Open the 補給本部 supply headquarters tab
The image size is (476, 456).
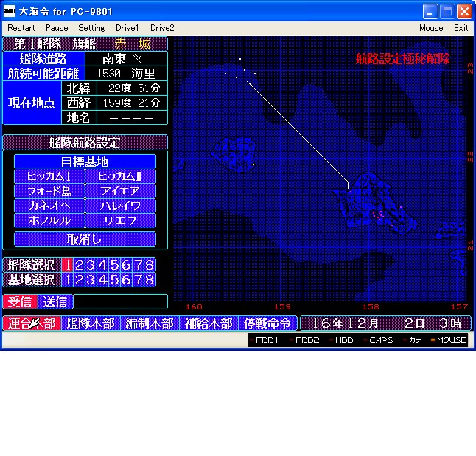pyautogui.click(x=208, y=323)
